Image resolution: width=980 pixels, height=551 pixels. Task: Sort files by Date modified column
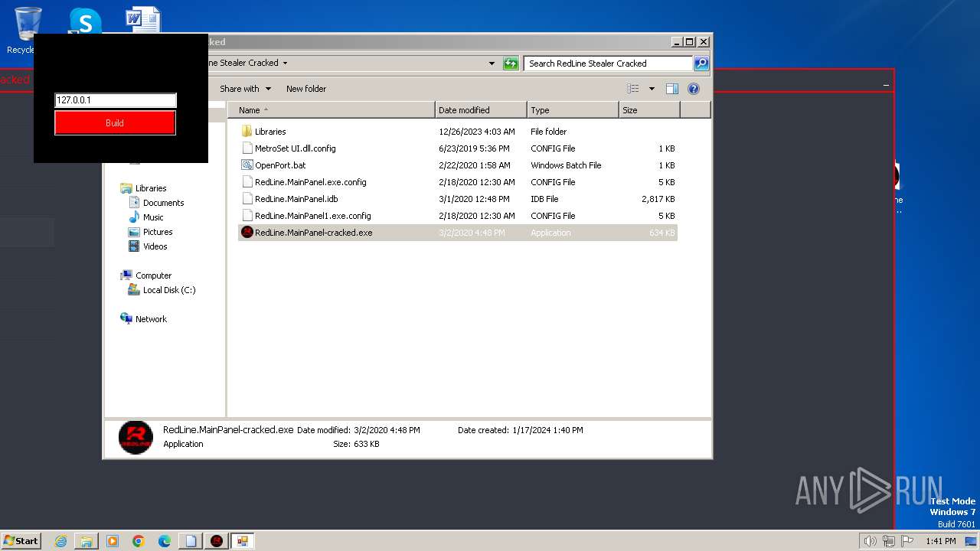481,110
